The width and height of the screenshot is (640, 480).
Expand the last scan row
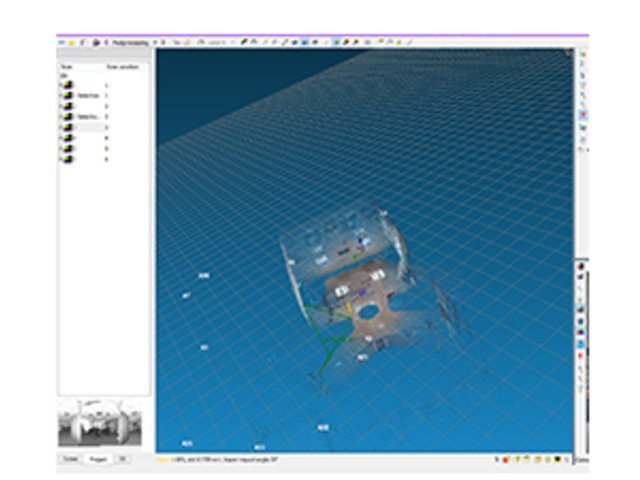(x=61, y=159)
